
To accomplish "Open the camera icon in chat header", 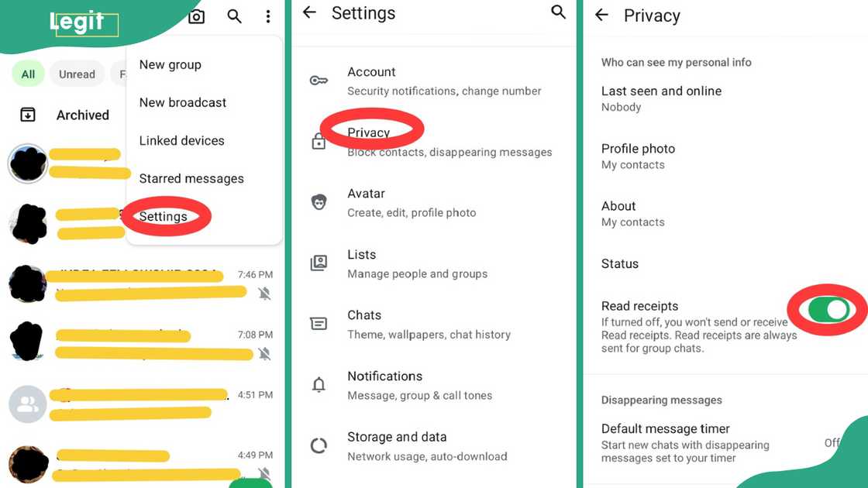I will (197, 16).
